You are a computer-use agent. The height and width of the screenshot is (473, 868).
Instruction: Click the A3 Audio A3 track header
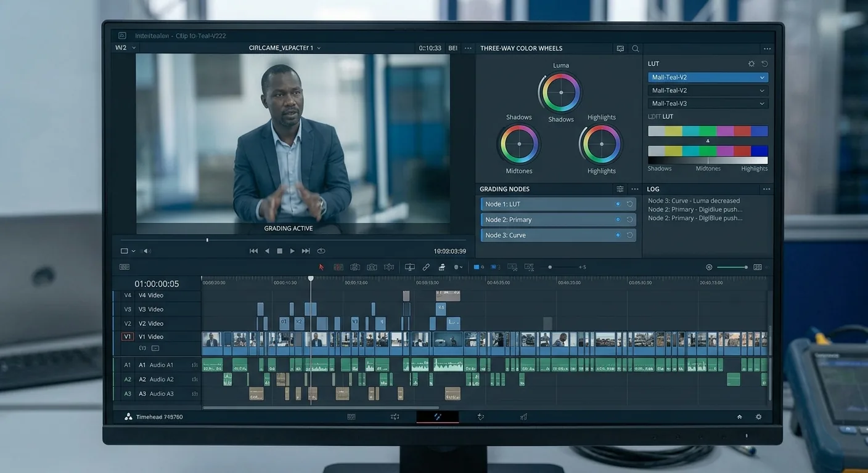pos(158,394)
